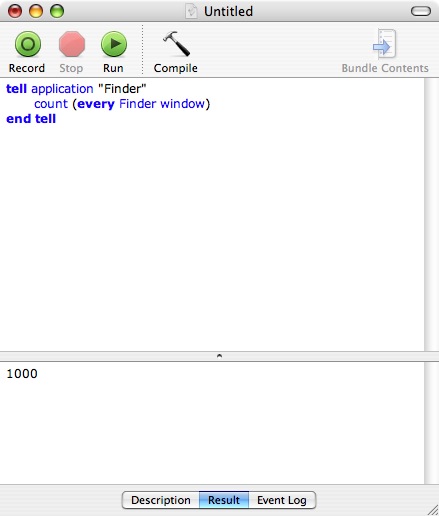Click the "count" command in the script
This screenshot has height=516, width=439.
click(x=51, y=104)
